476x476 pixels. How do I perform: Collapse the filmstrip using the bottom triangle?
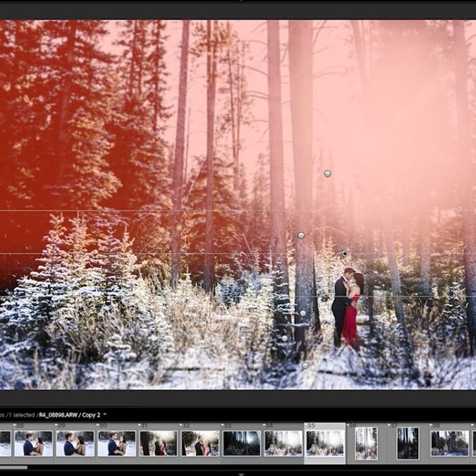tap(240, 473)
